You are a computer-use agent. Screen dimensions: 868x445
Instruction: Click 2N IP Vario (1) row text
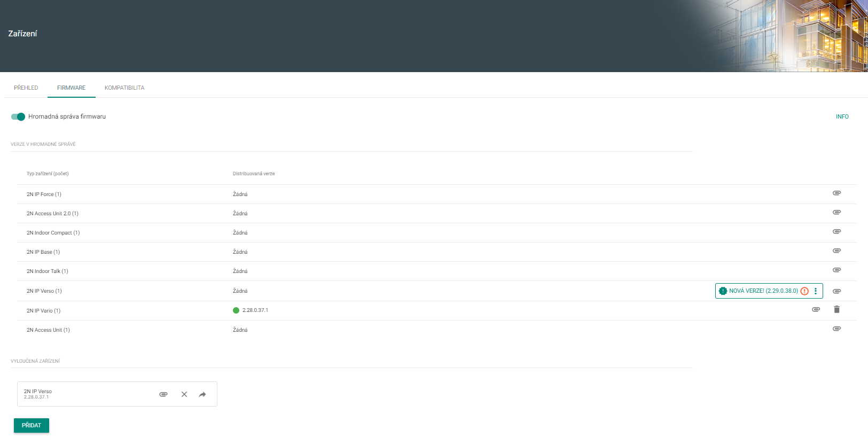43,311
